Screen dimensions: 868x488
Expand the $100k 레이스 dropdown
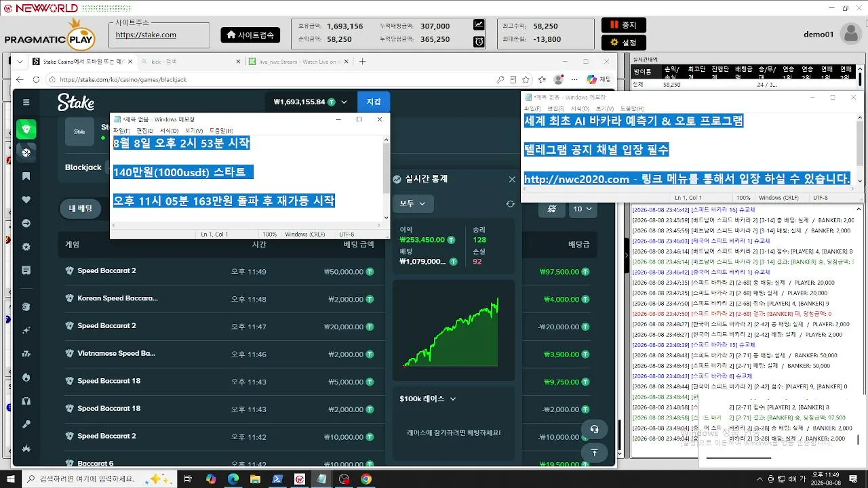click(427, 399)
